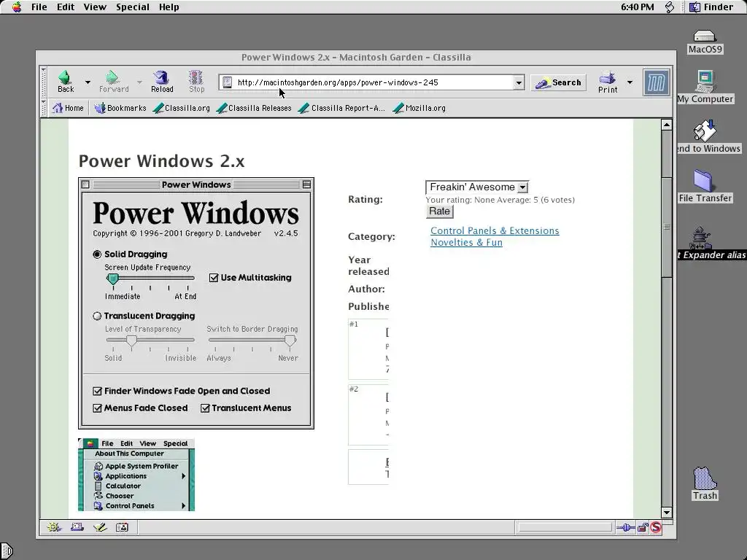Click the scrollbar up arrow

coord(667,125)
